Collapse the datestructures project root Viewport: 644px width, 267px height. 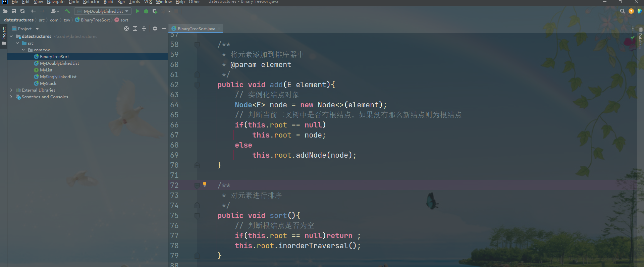(x=11, y=36)
